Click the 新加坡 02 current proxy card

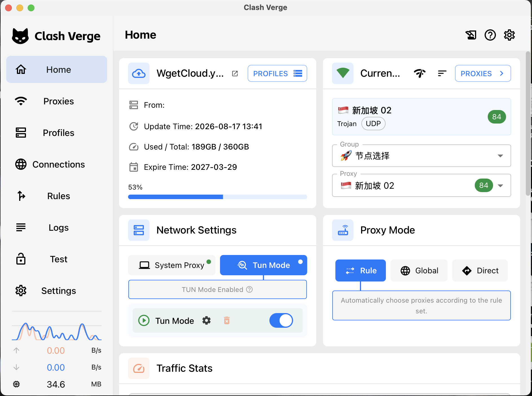pos(421,117)
